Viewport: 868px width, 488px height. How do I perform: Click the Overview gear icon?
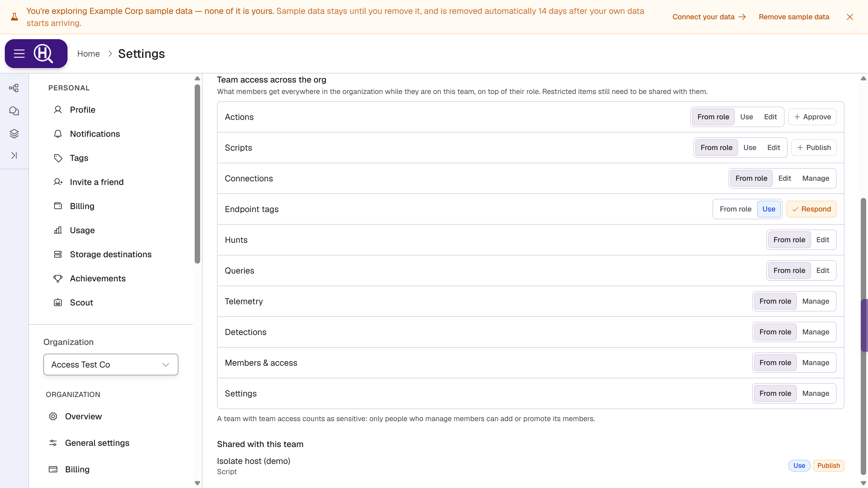[x=53, y=417]
